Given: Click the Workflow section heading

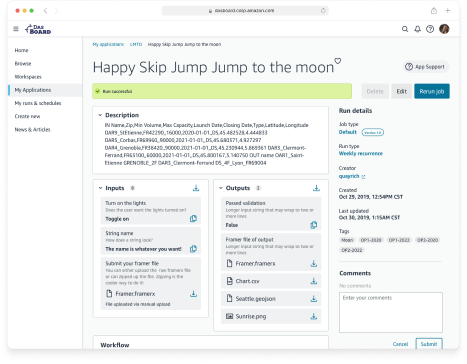Looking at the screenshot, I should (x=115, y=345).
